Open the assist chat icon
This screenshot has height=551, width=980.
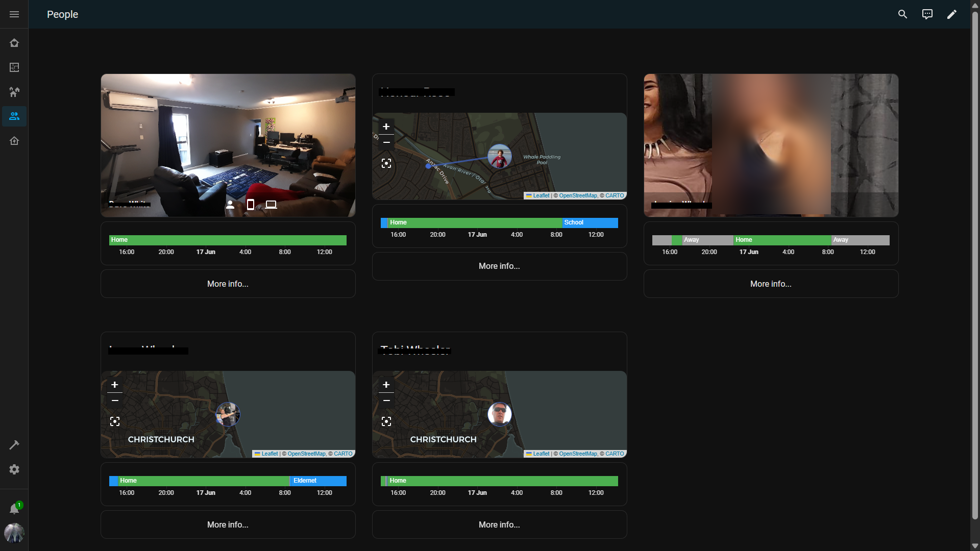click(x=927, y=14)
